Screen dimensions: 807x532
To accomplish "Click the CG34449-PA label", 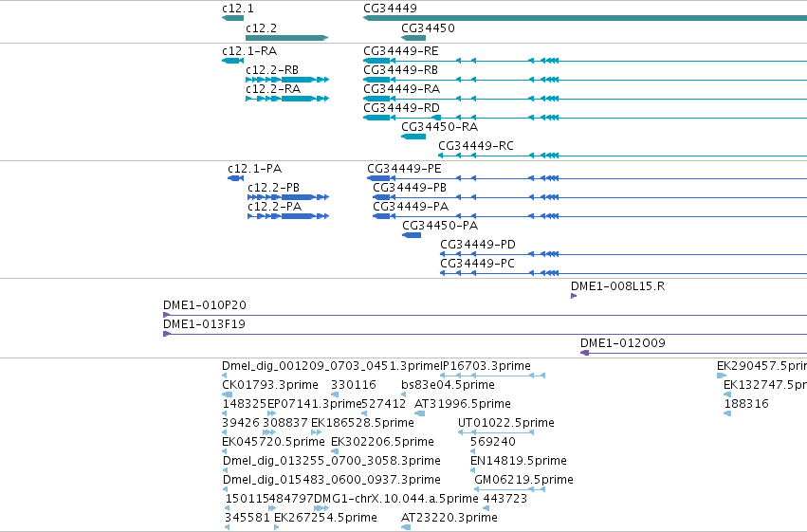I will [x=411, y=207].
